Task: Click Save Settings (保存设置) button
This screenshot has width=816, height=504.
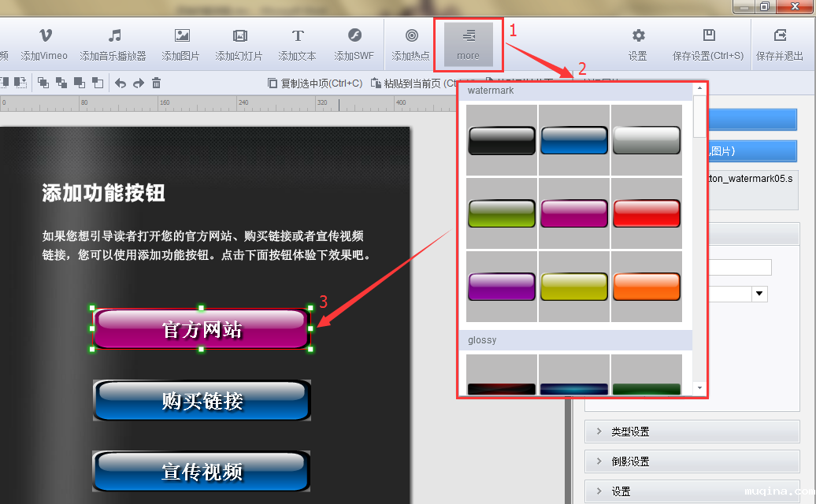Action: 708,44
